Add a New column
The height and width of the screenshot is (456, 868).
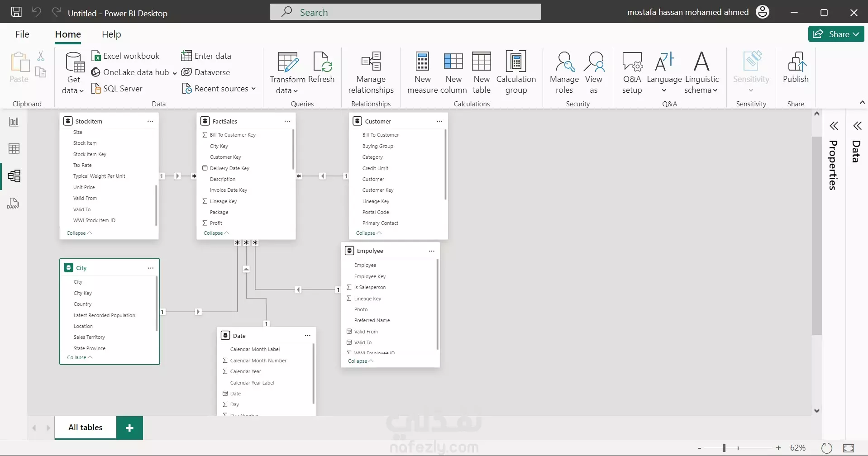click(453, 73)
